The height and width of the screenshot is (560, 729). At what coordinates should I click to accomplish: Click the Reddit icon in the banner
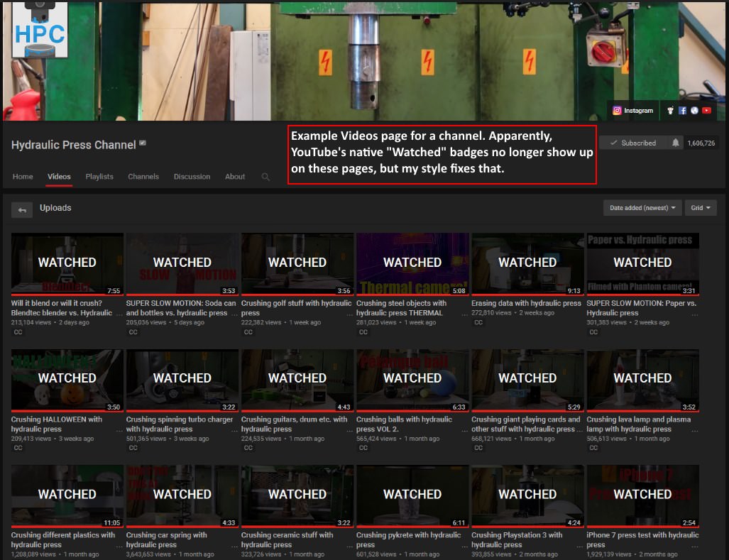[x=670, y=111]
